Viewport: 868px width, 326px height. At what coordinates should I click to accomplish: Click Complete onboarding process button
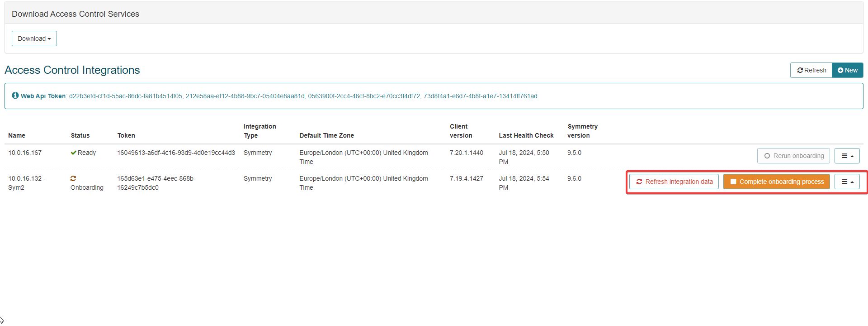pyautogui.click(x=776, y=182)
